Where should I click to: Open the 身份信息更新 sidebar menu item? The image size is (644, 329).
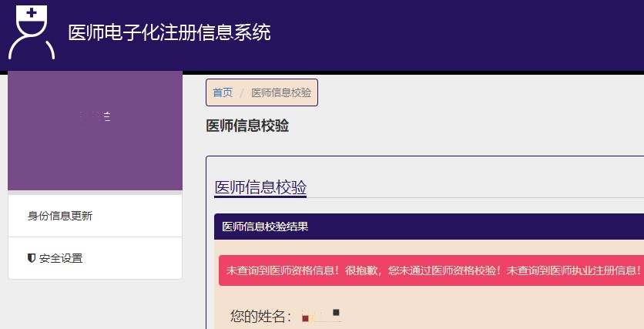point(60,216)
